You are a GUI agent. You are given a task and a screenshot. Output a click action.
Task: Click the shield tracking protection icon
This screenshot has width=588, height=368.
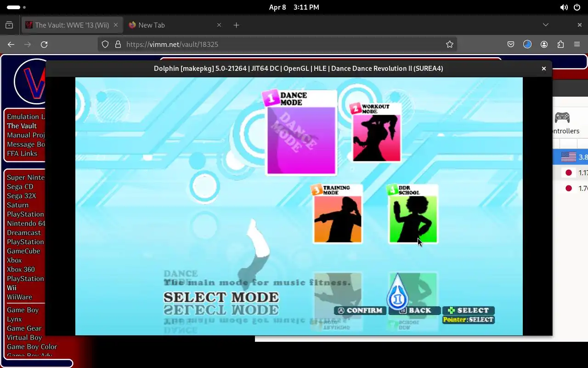105,44
